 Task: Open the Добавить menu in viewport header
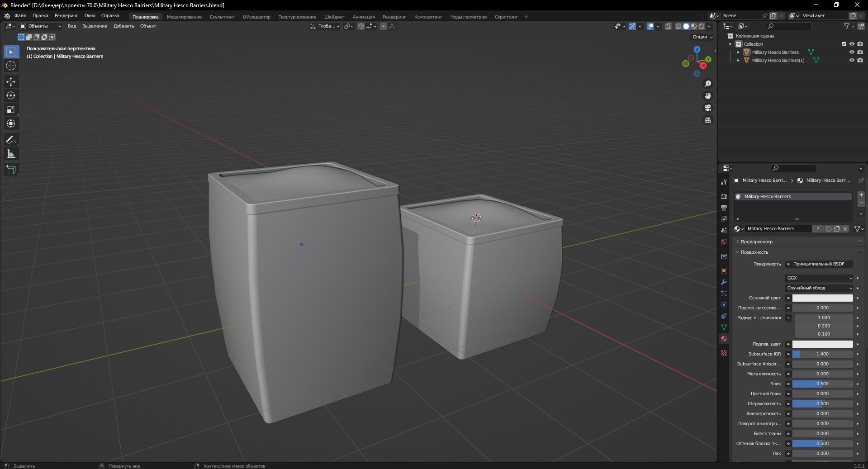click(x=123, y=26)
